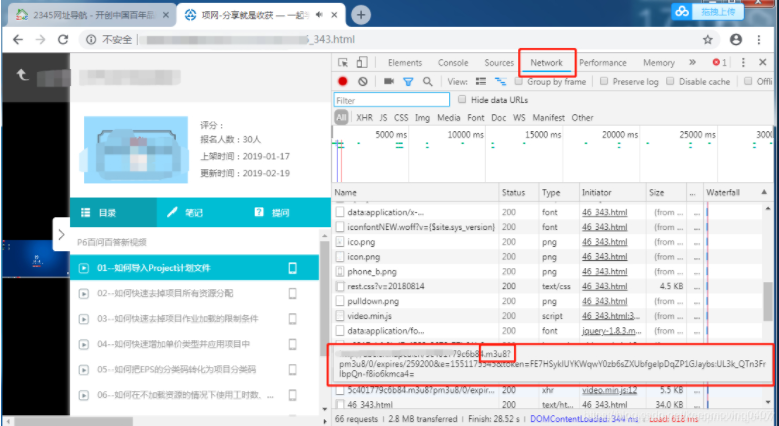
Task: Reload the page in the browser
Action: point(62,39)
